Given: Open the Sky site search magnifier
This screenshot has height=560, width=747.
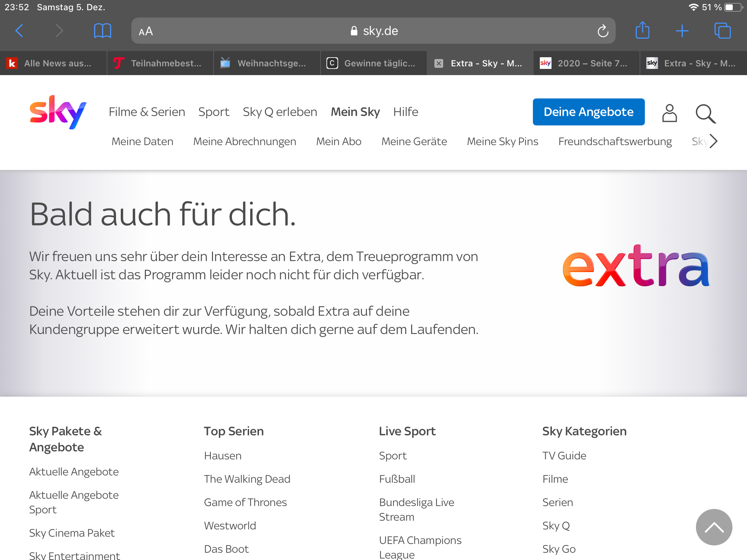Looking at the screenshot, I should click(705, 114).
